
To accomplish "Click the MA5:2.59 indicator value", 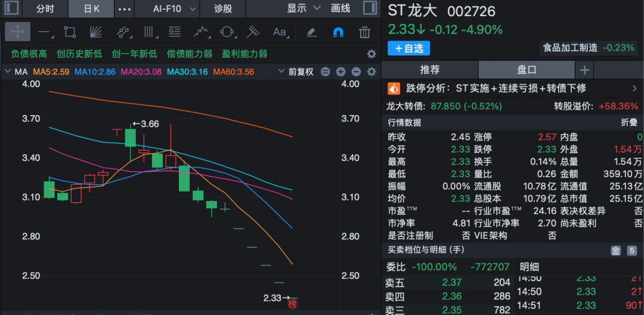I will [x=51, y=72].
